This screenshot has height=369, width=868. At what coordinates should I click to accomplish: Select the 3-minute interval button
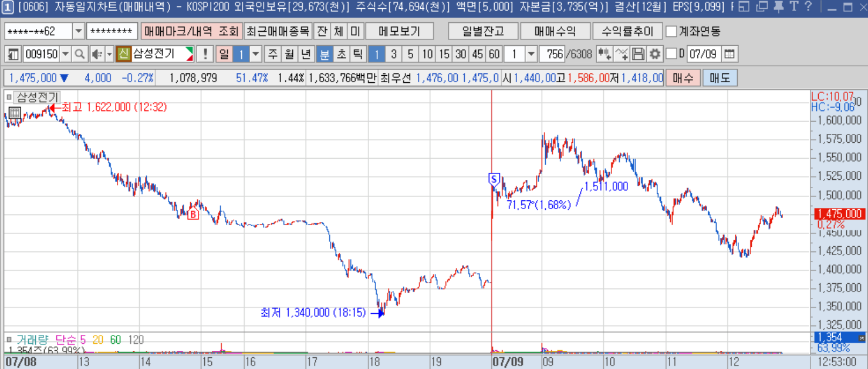[x=393, y=55]
